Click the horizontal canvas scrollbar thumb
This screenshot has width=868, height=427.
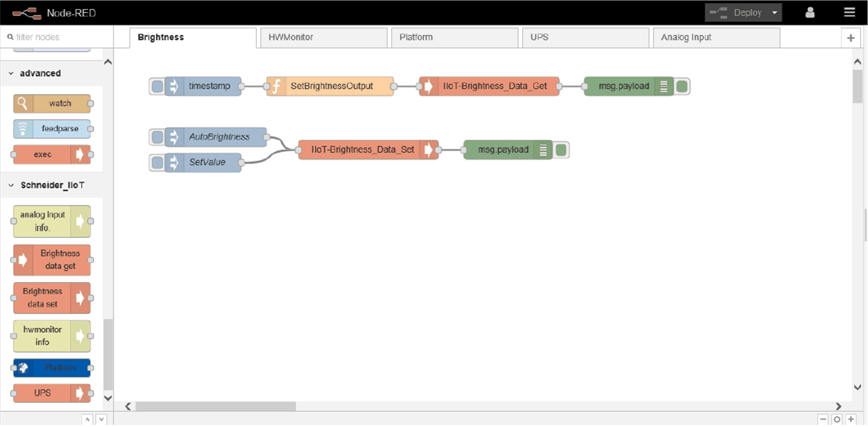(216, 406)
